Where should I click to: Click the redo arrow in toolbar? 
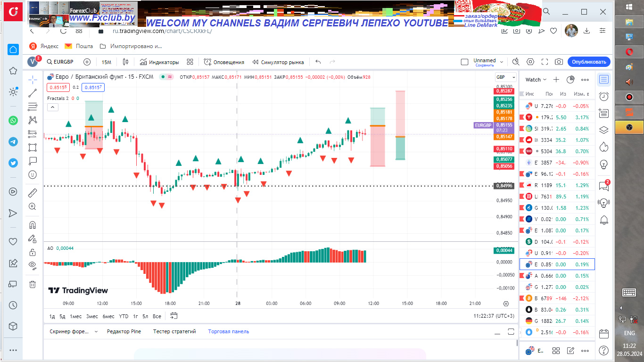point(332,62)
